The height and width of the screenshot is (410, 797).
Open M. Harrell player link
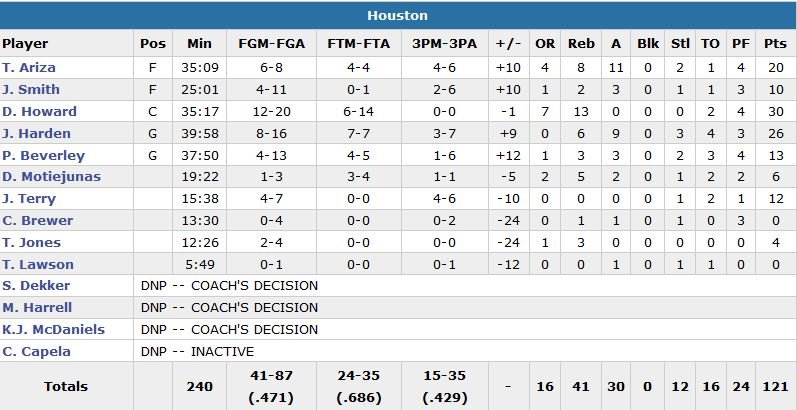pyautogui.click(x=36, y=308)
